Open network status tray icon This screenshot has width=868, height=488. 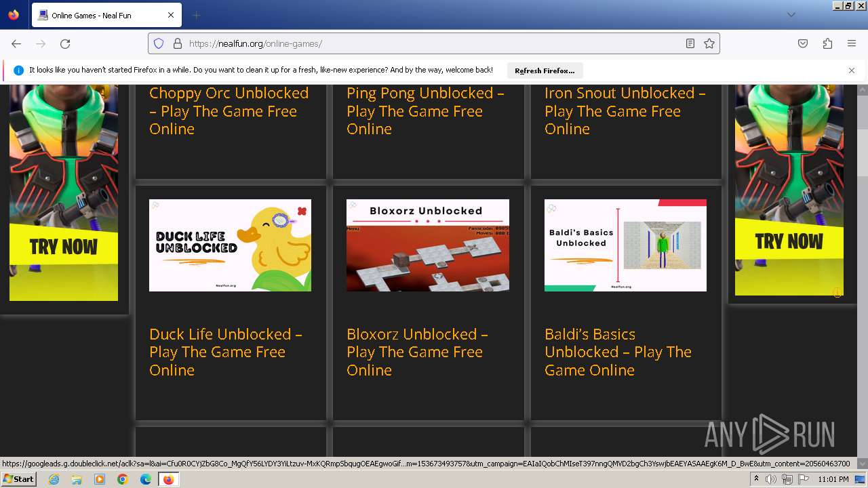(x=787, y=479)
